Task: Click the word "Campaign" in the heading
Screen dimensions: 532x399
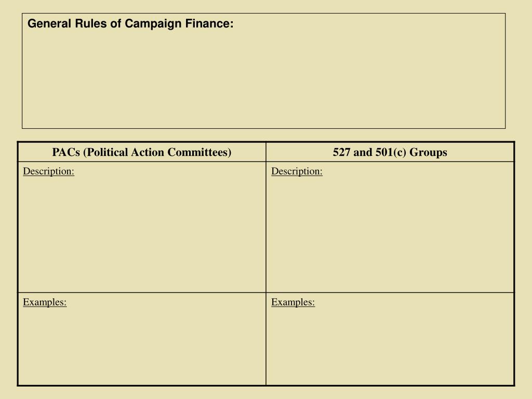Action: point(153,24)
